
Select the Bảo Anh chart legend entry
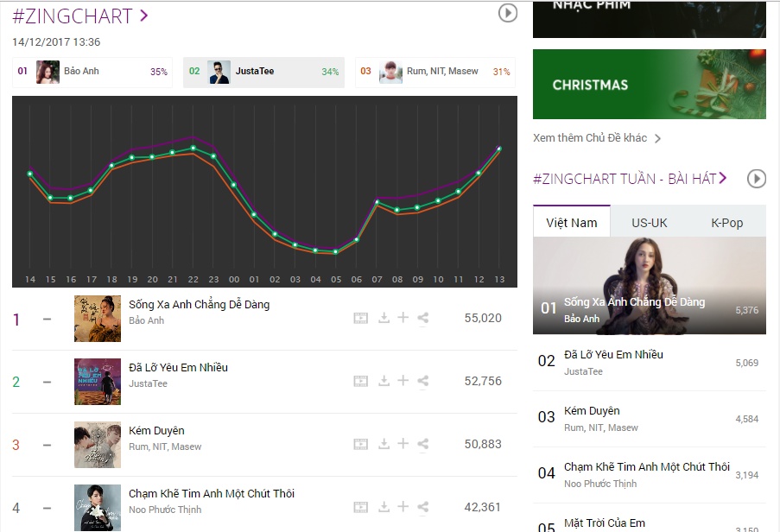92,72
